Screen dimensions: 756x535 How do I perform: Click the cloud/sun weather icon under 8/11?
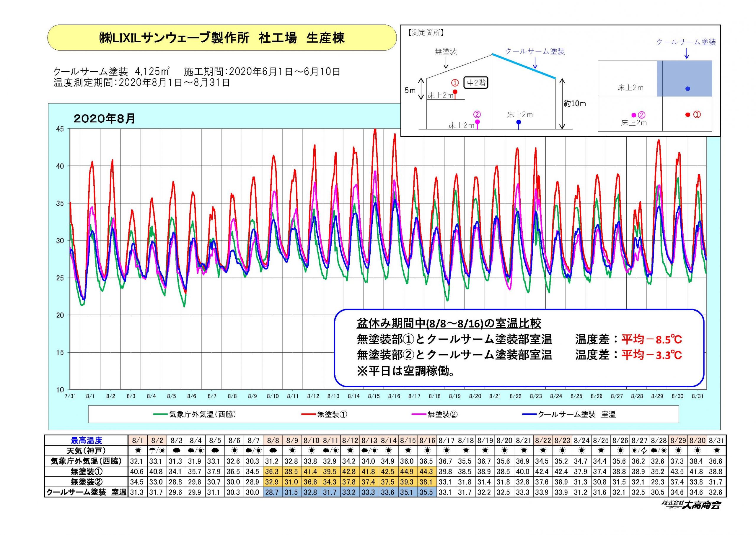pos(330,450)
